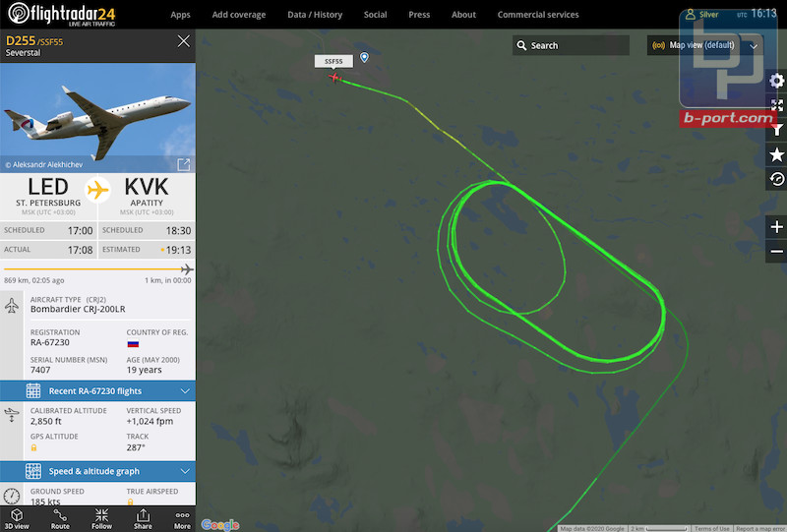The height and width of the screenshot is (532, 787).
Task: Open the Data / History menu
Action: click(315, 15)
